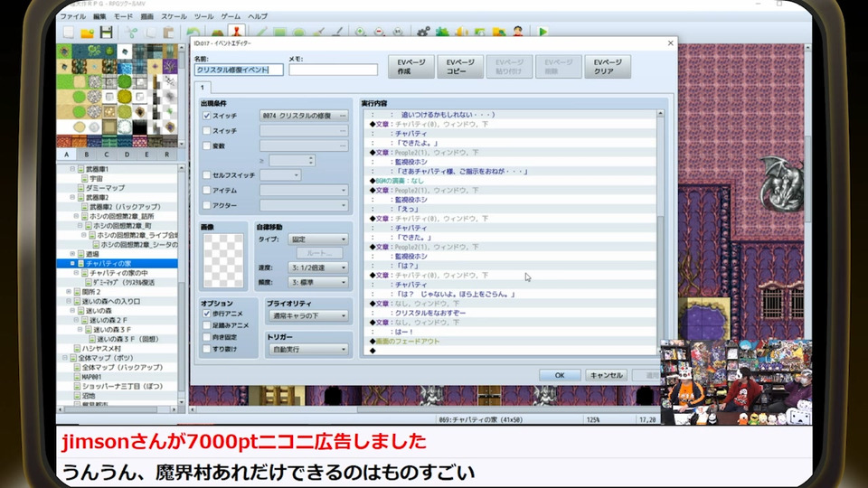Click the Undo arrow icon
Screen dimensions: 868x488
click(193, 33)
